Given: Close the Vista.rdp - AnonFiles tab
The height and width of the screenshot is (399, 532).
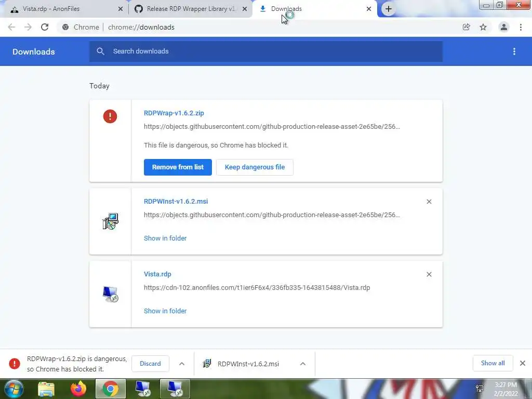Looking at the screenshot, I should click(121, 9).
